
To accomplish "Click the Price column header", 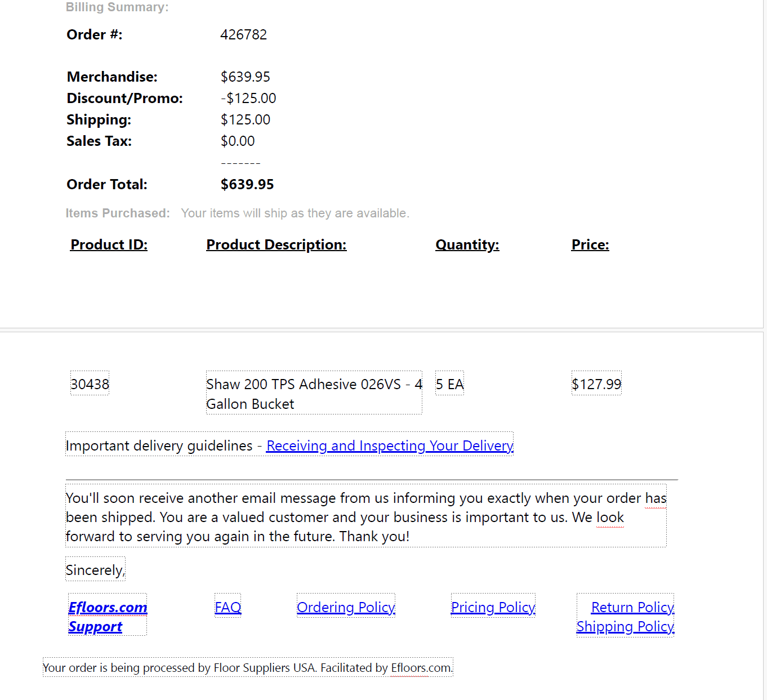I will (x=590, y=244).
